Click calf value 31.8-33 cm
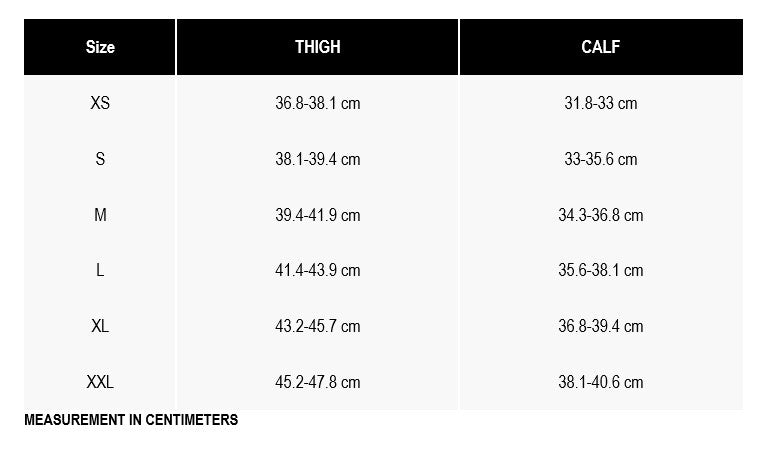Screen dimensions: 759x469 point(600,103)
